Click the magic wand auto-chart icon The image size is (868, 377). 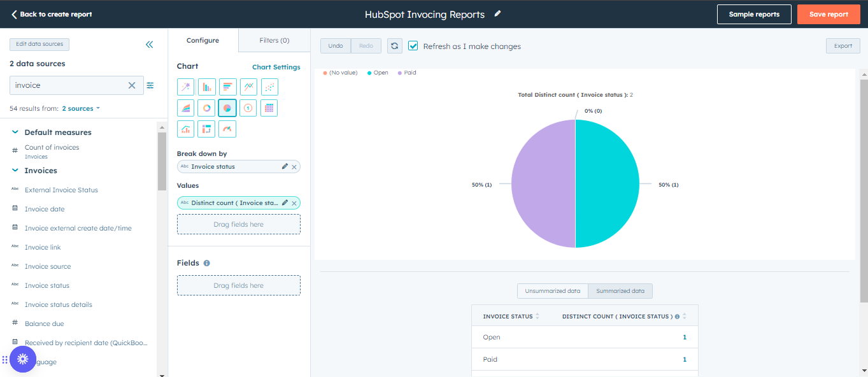pos(185,87)
